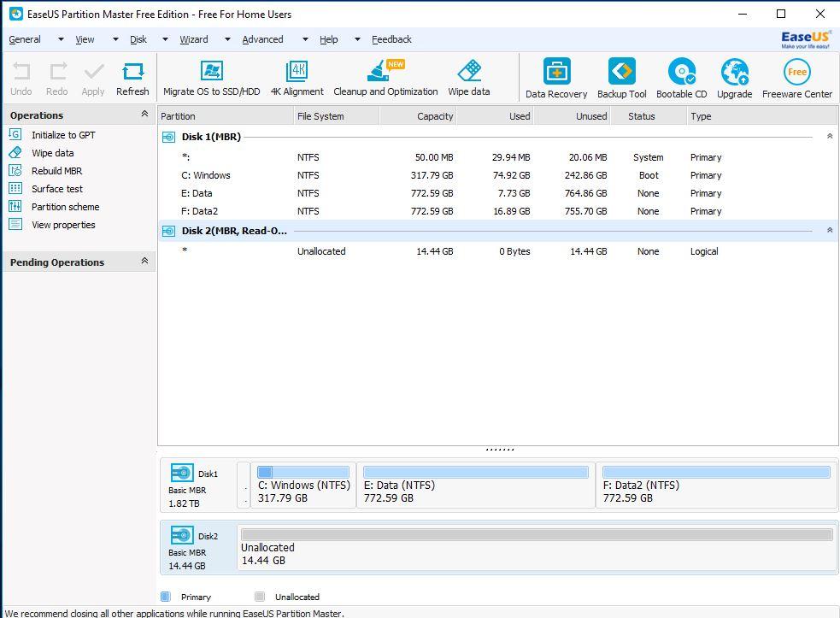Sort by Partition column header
This screenshot has height=618, width=840.
226,116
